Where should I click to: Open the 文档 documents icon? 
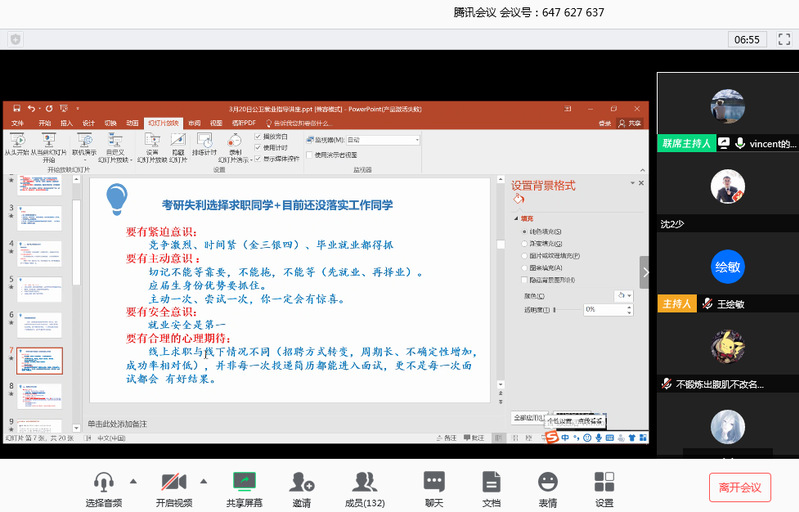[x=491, y=481]
